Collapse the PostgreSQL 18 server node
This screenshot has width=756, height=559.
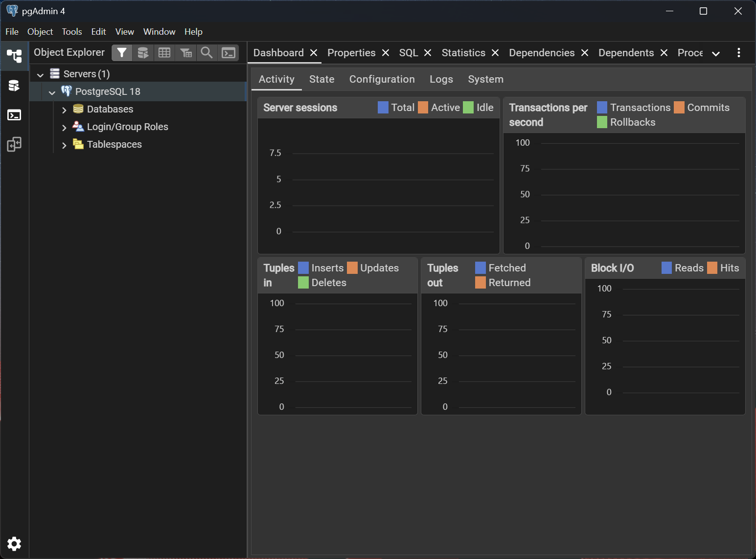(x=52, y=92)
